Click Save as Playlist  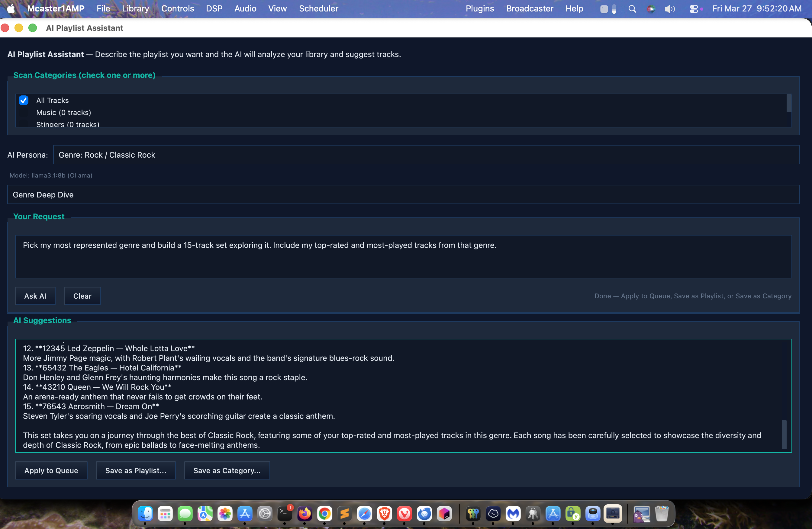coord(135,470)
